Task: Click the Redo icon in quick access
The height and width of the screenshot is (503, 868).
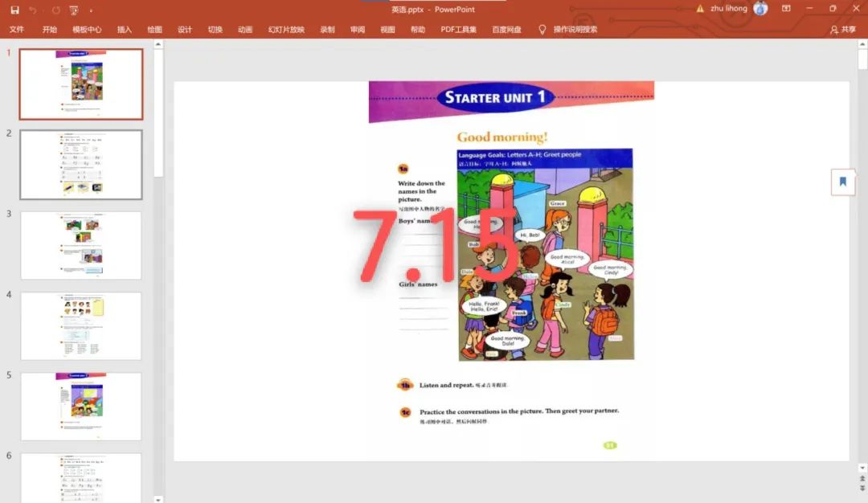Action: [x=55, y=10]
